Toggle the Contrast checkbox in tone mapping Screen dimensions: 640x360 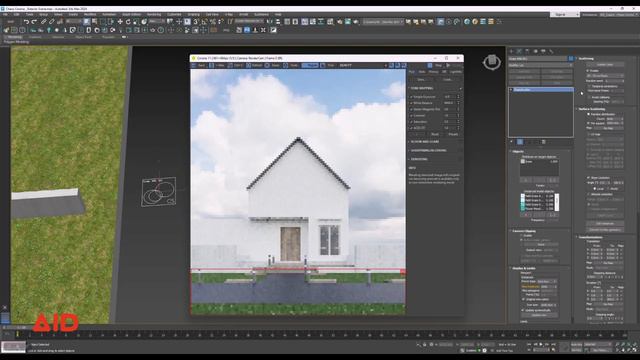point(411,116)
